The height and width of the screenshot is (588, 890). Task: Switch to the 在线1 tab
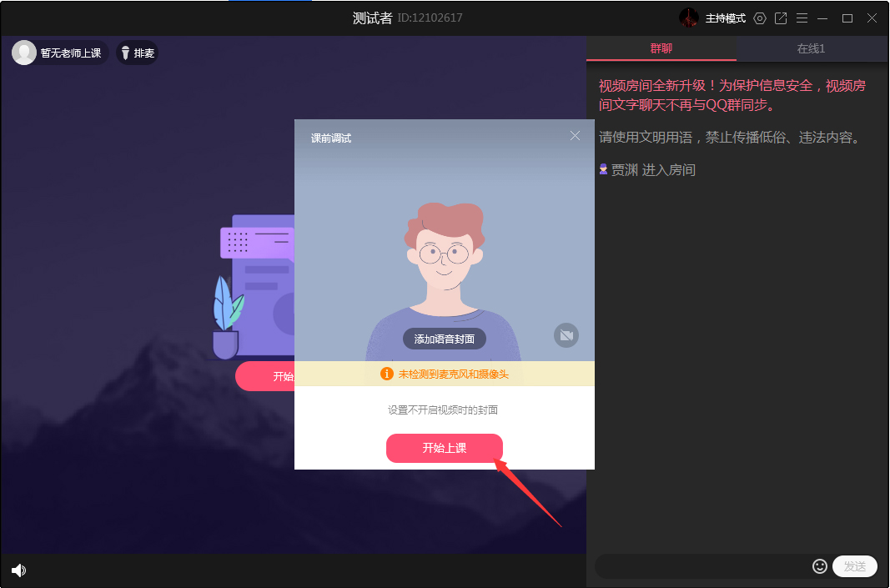[811, 48]
